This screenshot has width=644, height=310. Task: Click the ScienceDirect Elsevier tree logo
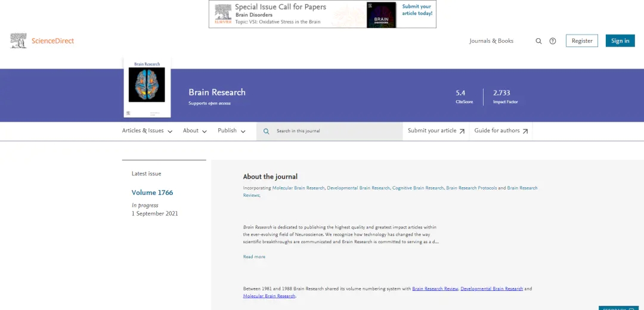18,41
